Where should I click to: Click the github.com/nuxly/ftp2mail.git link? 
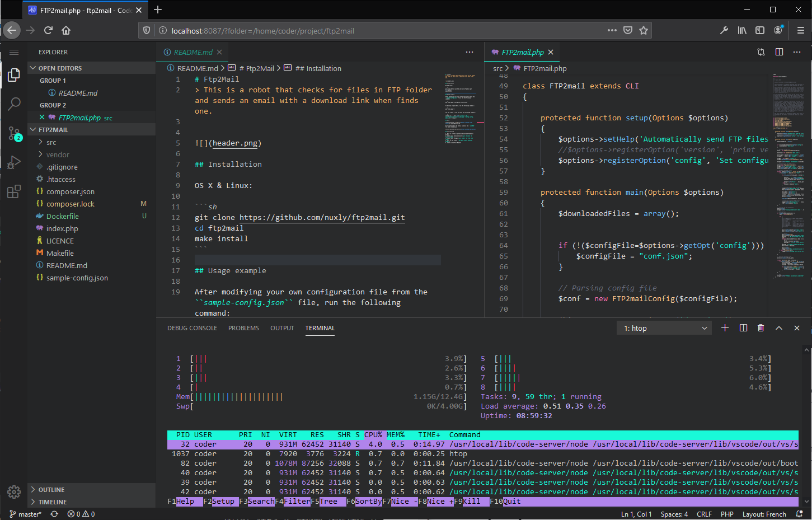[x=322, y=217]
